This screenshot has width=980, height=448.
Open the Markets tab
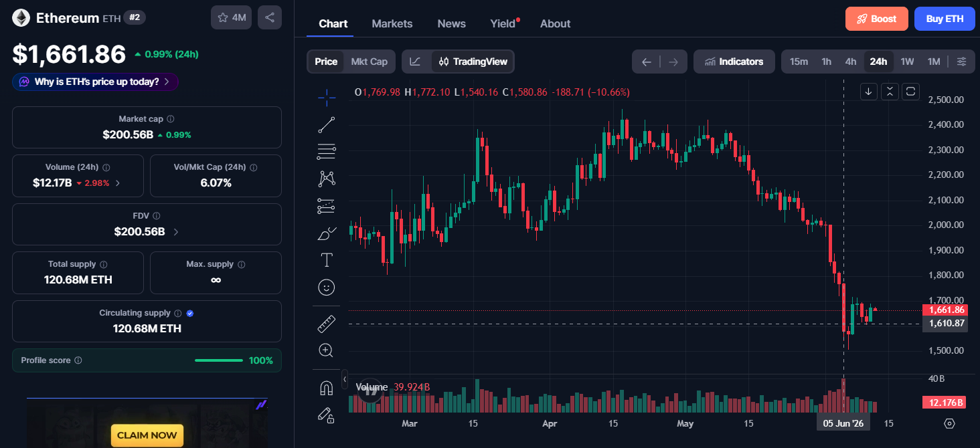(392, 23)
